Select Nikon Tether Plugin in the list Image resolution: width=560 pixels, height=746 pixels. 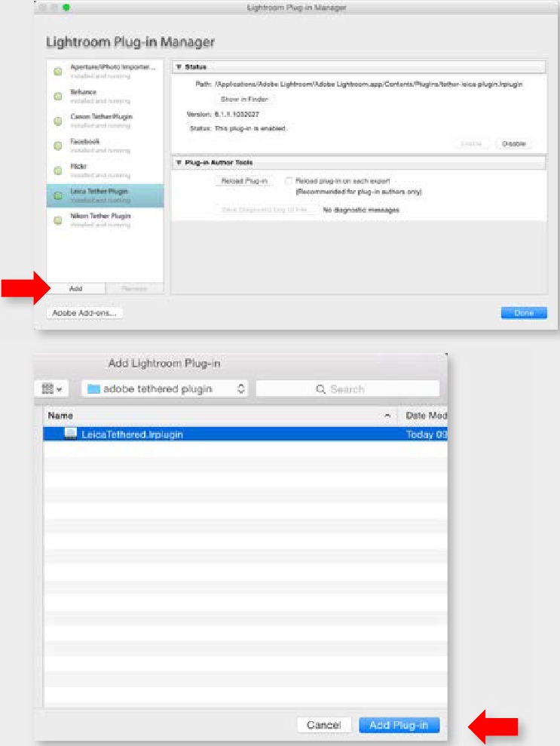(105, 220)
